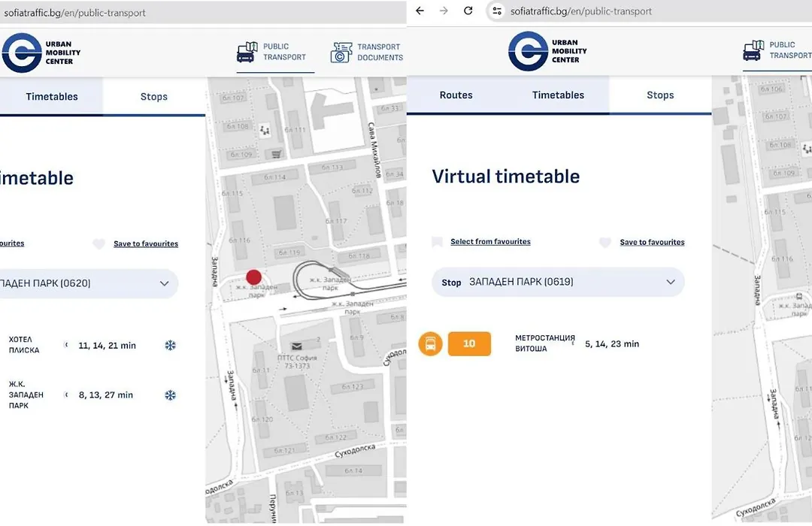
Task: Click the Urban Mobility Center logo in left window
Action: point(41,53)
